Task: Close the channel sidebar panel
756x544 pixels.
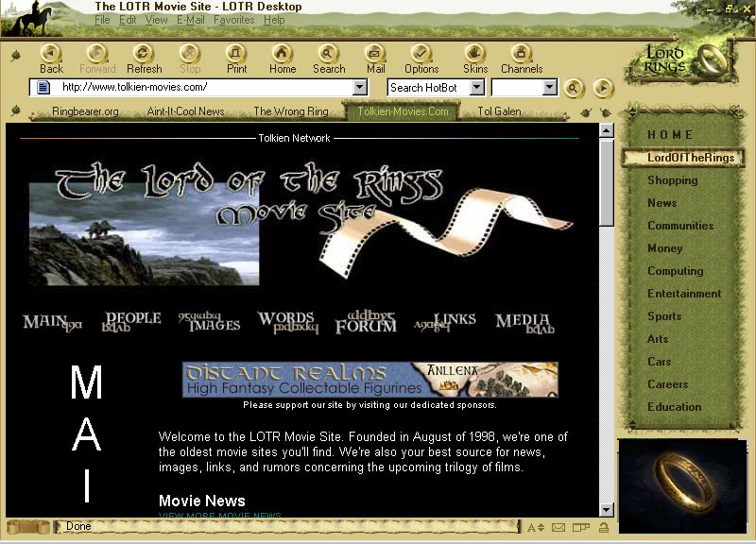Action: point(734,112)
